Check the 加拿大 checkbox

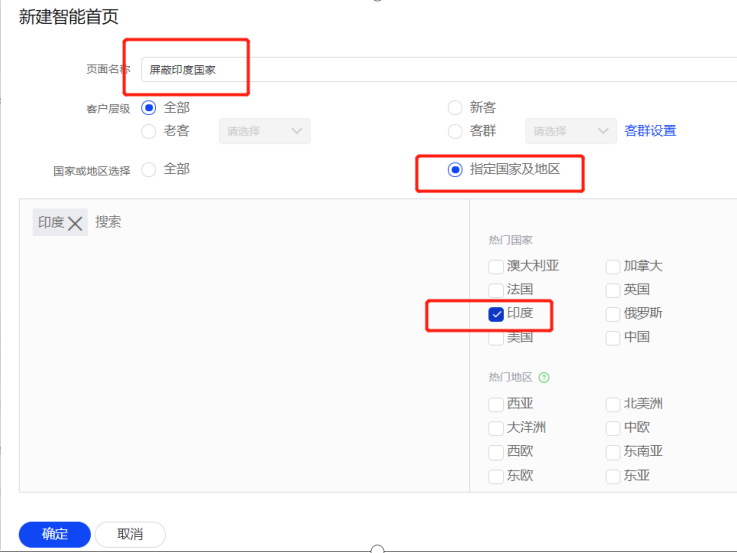612,267
